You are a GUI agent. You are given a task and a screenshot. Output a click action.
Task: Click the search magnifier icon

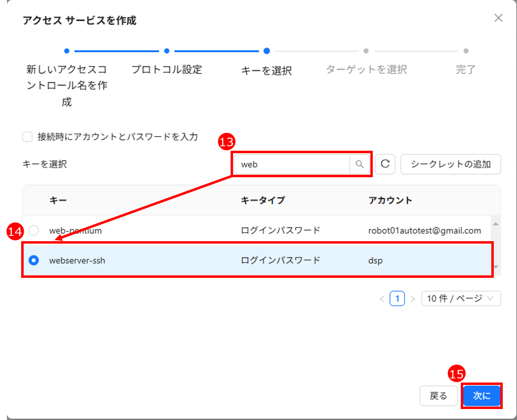359,164
